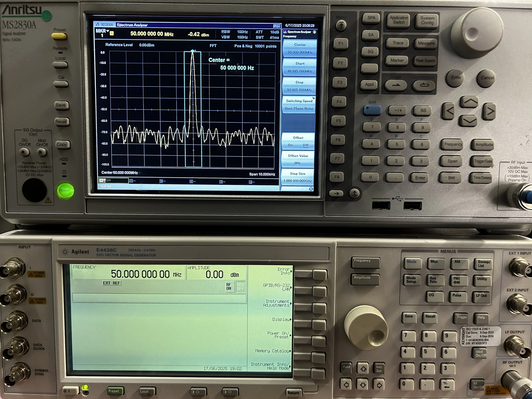
Task: Tap the F8 function key
Action: pos(337,177)
